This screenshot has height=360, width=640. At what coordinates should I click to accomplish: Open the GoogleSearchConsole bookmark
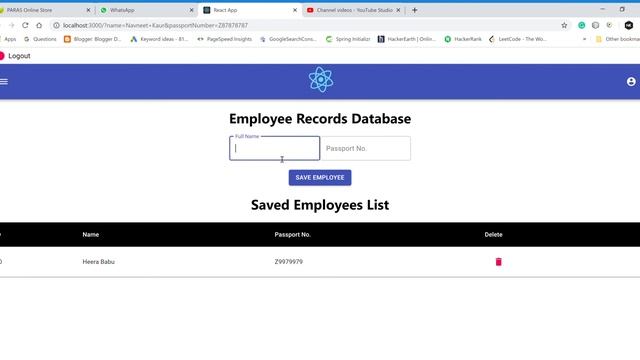click(288, 39)
